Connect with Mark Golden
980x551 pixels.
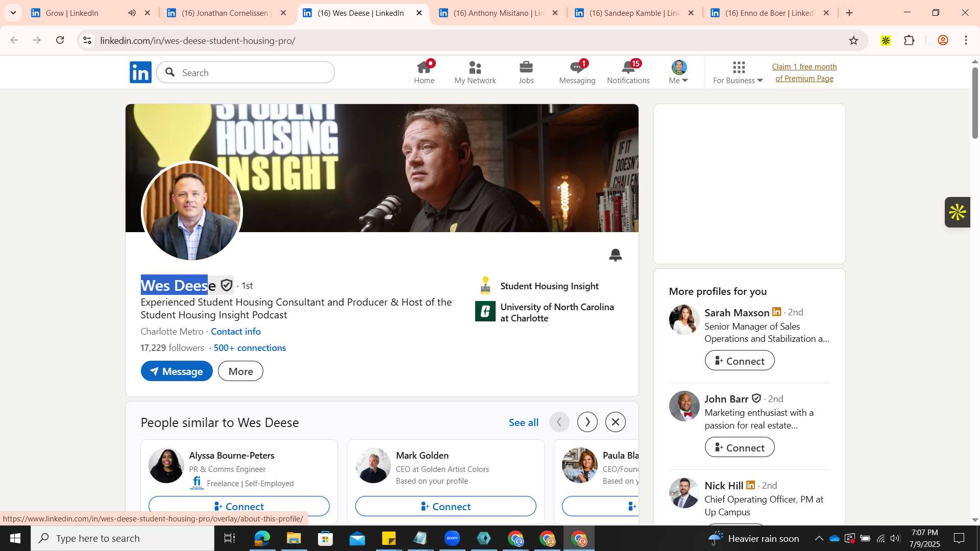pyautogui.click(x=446, y=506)
